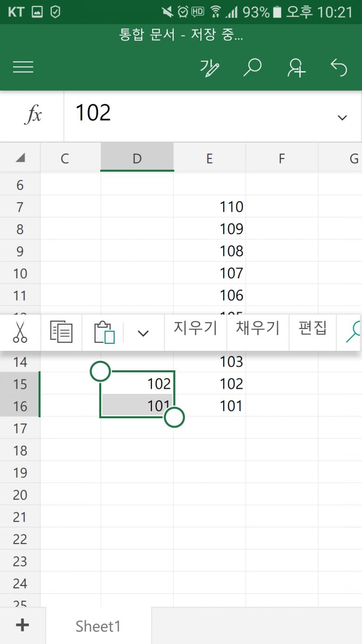This screenshot has height=644, width=362.
Task: Tap the pen editing ribbon icon
Action: (x=209, y=68)
